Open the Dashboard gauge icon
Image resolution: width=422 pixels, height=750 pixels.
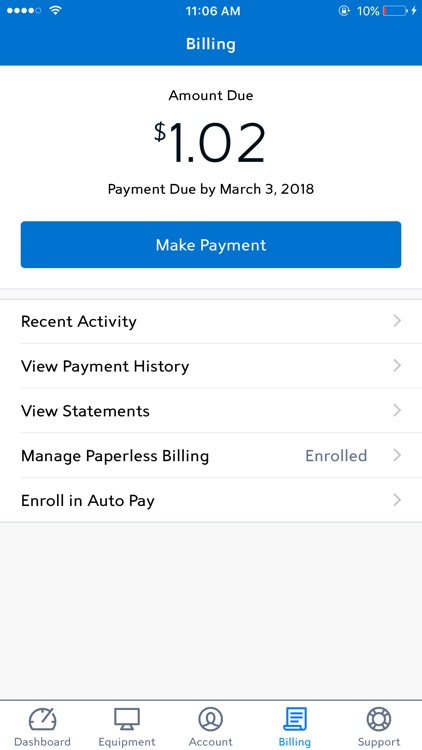[43, 719]
